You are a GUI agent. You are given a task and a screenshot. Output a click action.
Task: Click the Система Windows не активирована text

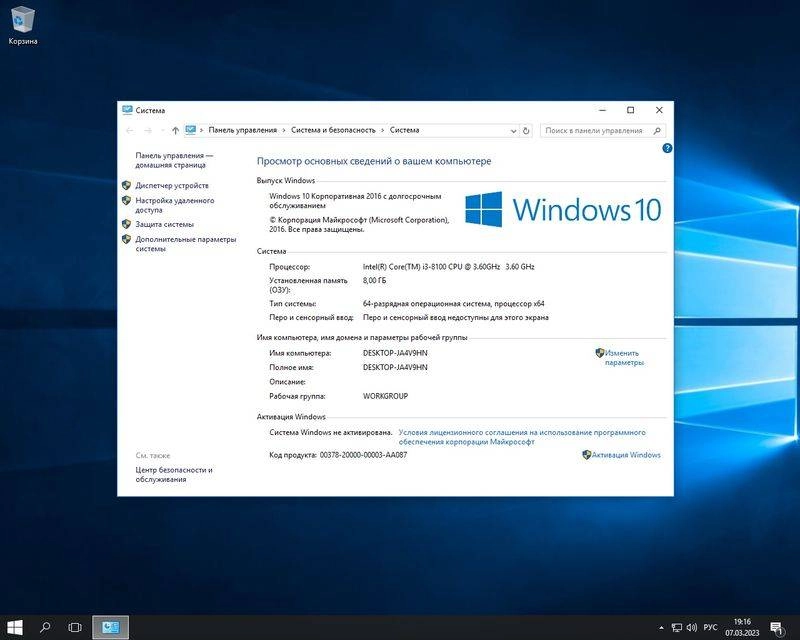(331, 432)
